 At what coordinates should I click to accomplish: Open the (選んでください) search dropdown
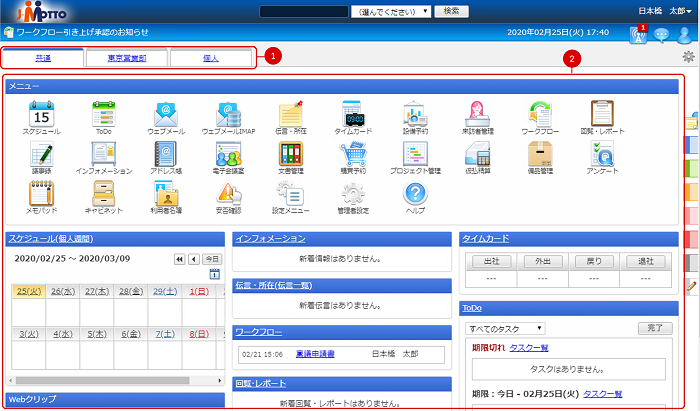pos(391,12)
